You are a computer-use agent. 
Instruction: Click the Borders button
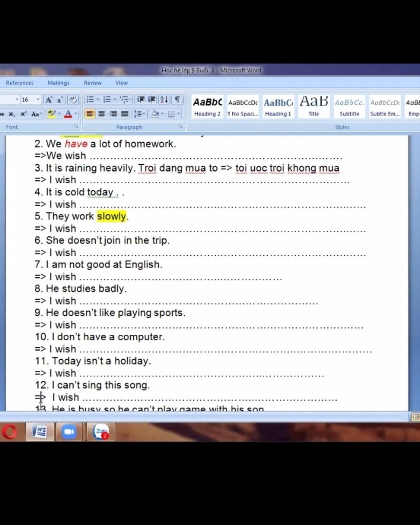coord(171,114)
